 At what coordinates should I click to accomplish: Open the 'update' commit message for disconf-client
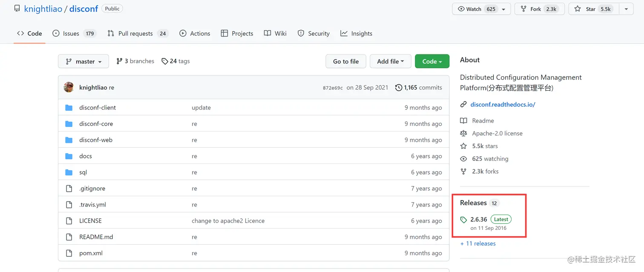201,108
